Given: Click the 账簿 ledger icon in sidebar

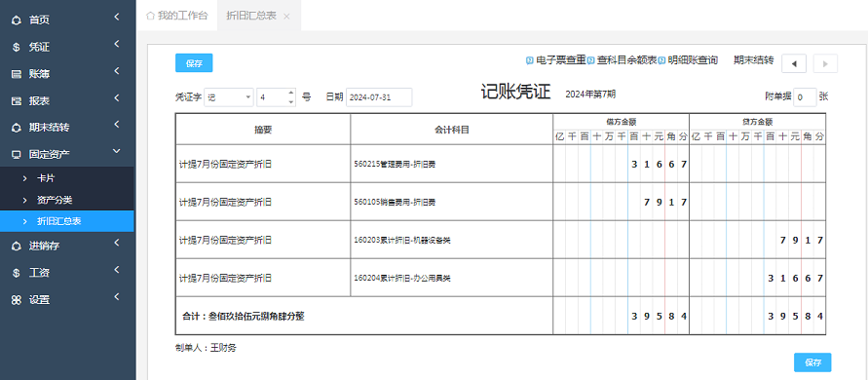Looking at the screenshot, I should (16, 74).
